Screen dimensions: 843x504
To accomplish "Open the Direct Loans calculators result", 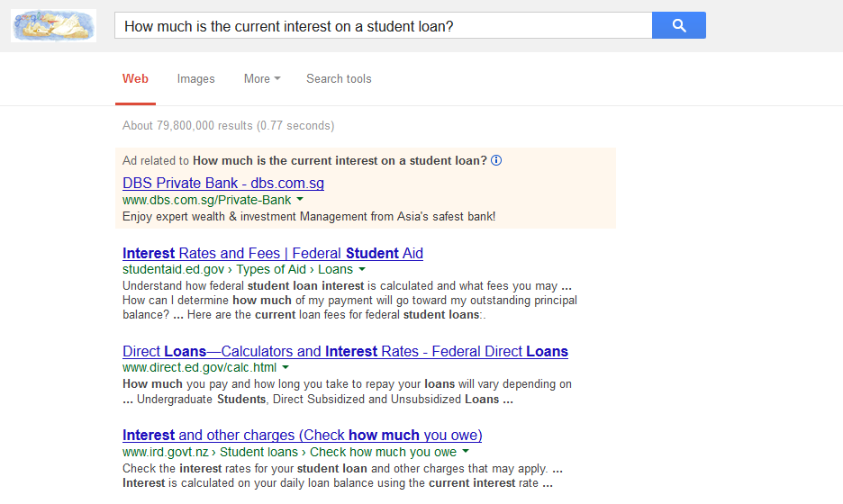I will coord(345,352).
